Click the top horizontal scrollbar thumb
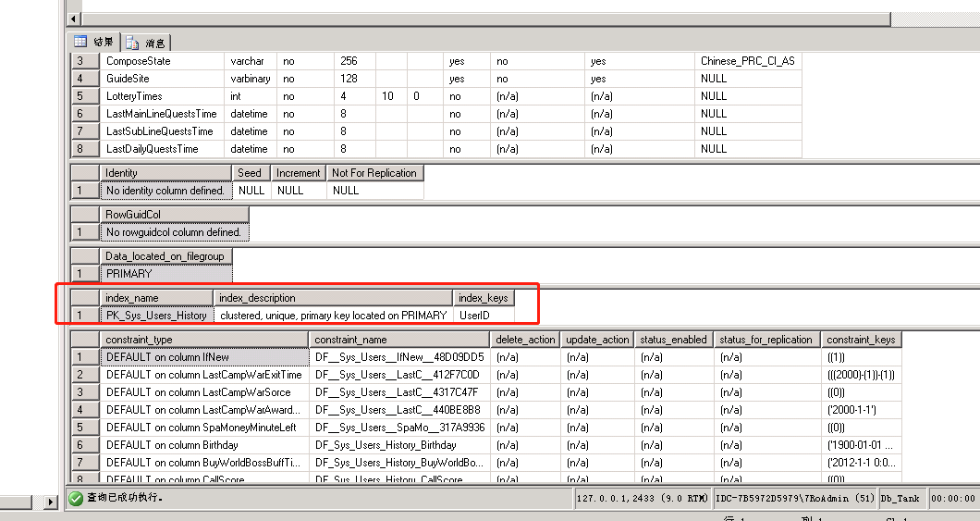Image resolution: width=980 pixels, height=521 pixels. point(485,19)
